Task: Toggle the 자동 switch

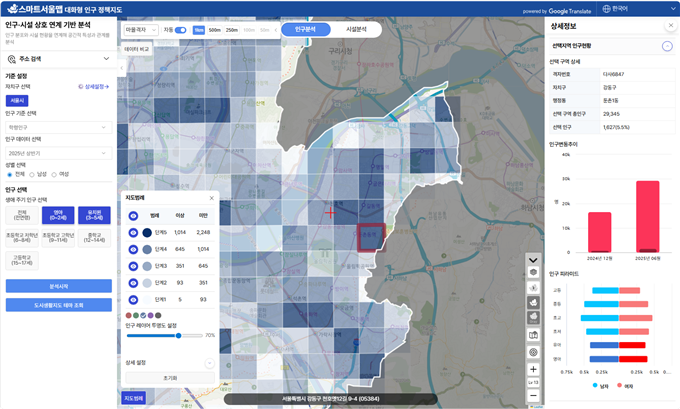Action: coord(181,30)
